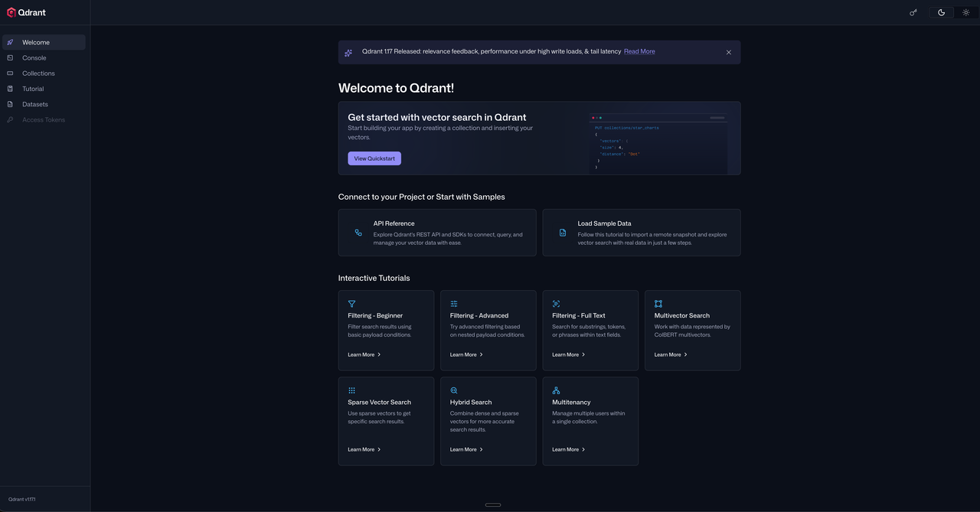Click the Filtering - Beginner card title
This screenshot has height=512, width=980.
375,315
